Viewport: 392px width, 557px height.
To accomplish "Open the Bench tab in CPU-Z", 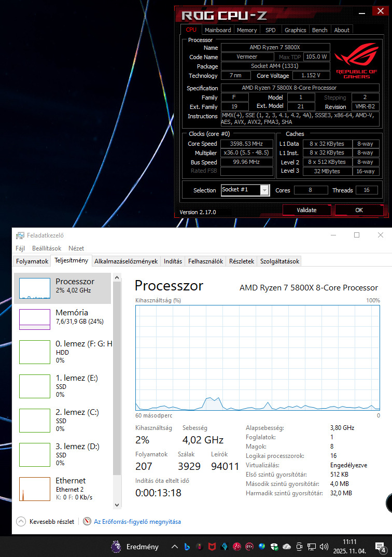I will pyautogui.click(x=320, y=30).
